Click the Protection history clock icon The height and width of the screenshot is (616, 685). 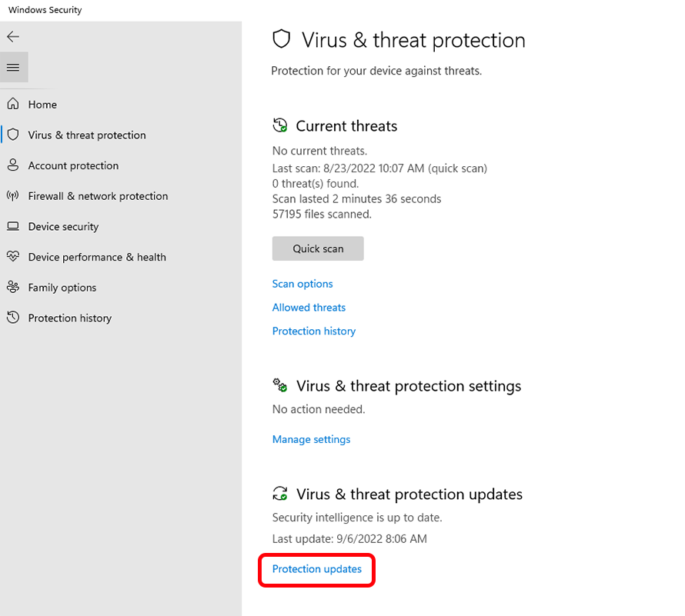pos(13,318)
